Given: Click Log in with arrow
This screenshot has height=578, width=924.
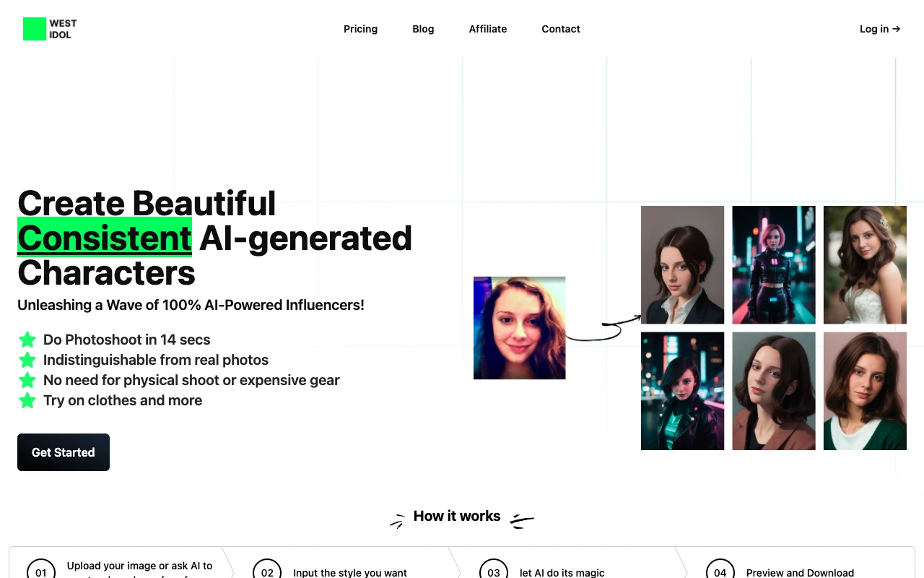Looking at the screenshot, I should pyautogui.click(x=879, y=29).
